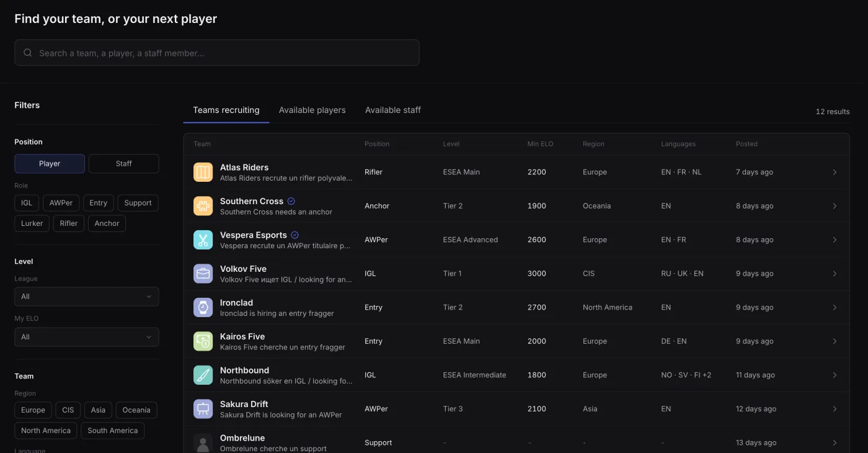Screen dimensions: 868x453
Task: Click the Northbound brush logo
Action: (203, 375)
